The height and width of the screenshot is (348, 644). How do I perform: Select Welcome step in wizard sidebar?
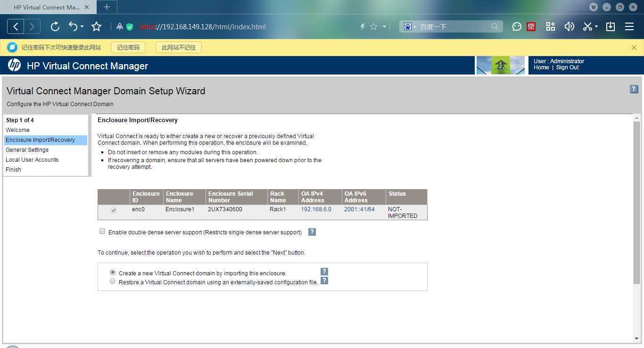17,130
